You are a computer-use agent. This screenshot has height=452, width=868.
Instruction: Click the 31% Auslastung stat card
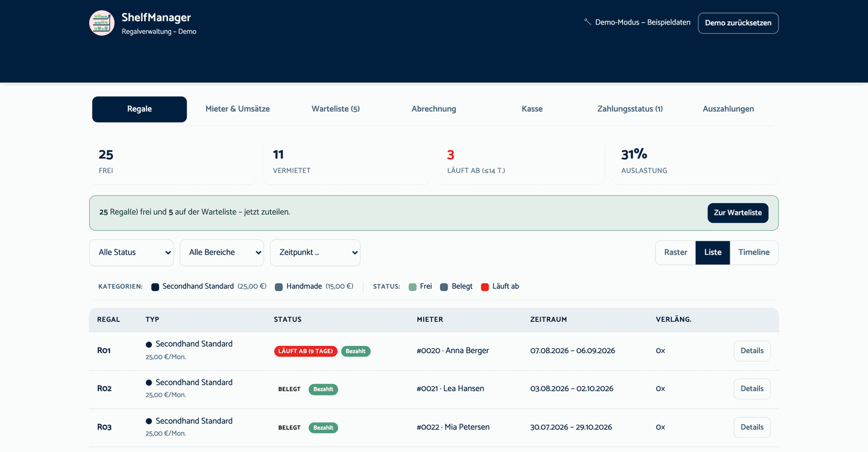pos(694,162)
